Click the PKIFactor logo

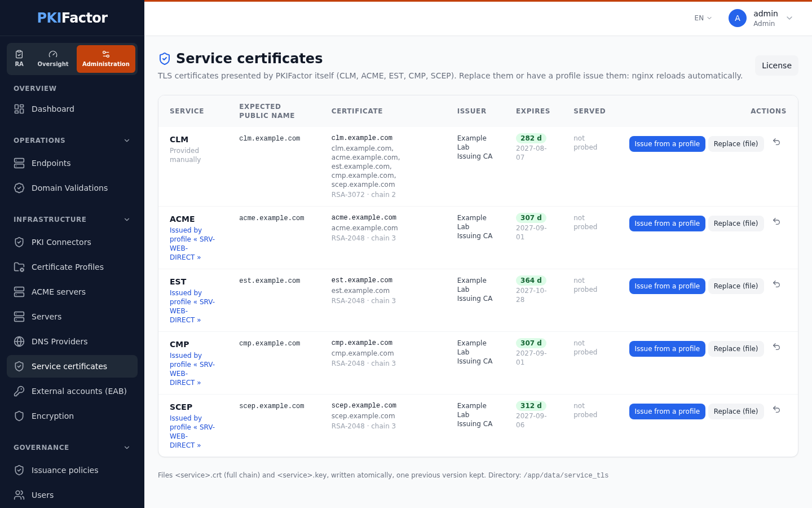tap(72, 18)
